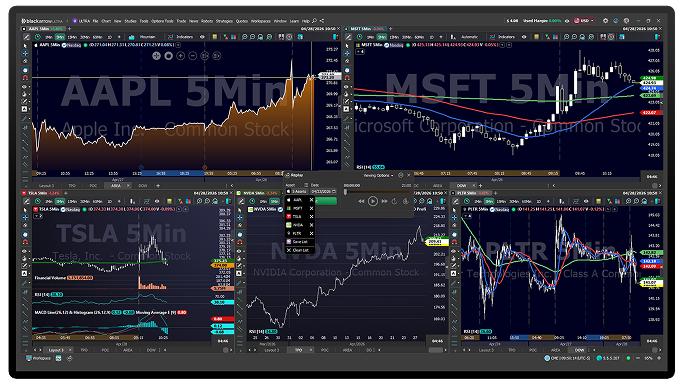Toggle the eye icon in TSLA chart toolbar
The width and height of the screenshot is (684, 385).
[x=157, y=201]
